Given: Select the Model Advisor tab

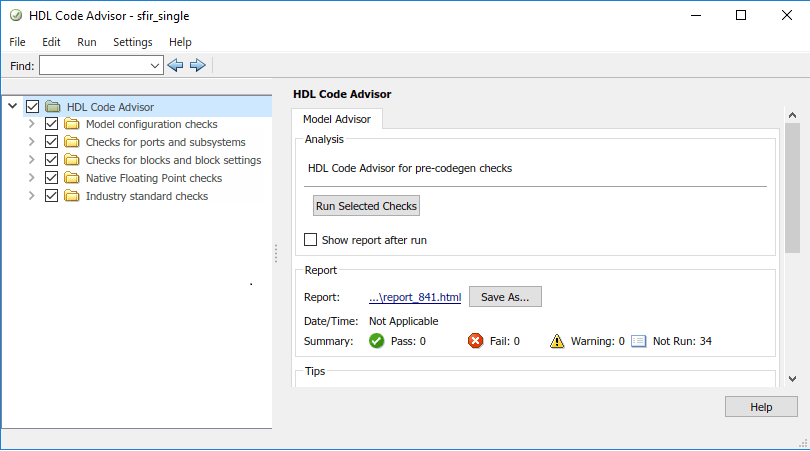Looking at the screenshot, I should click(337, 119).
